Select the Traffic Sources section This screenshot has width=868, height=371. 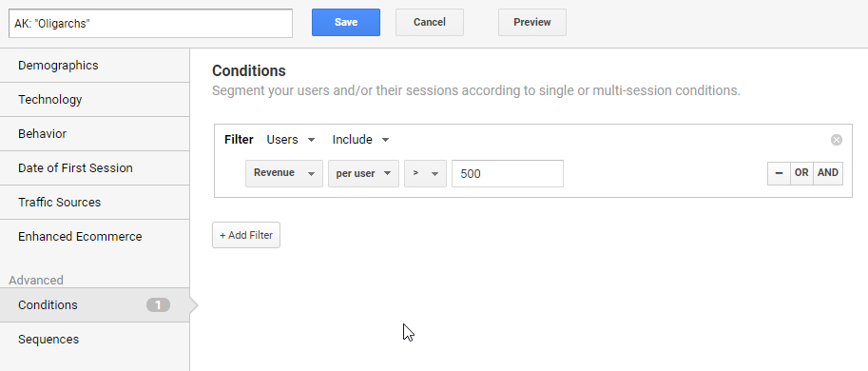(x=95, y=203)
